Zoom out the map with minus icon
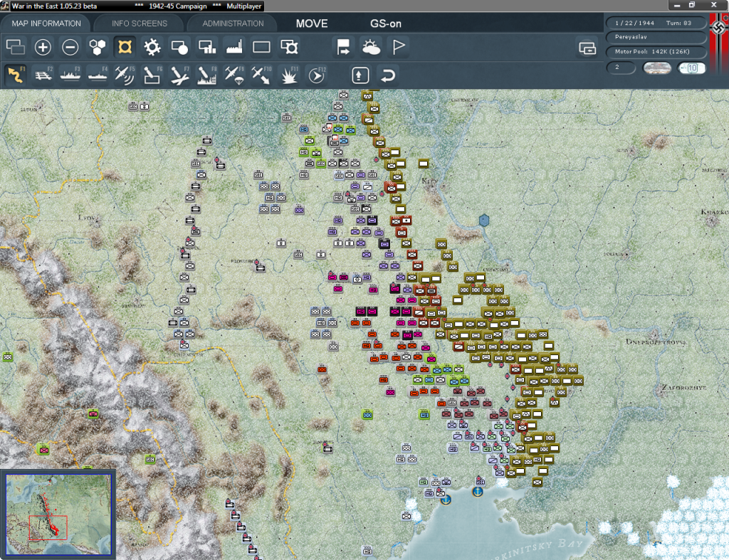729x560 pixels. [70, 47]
